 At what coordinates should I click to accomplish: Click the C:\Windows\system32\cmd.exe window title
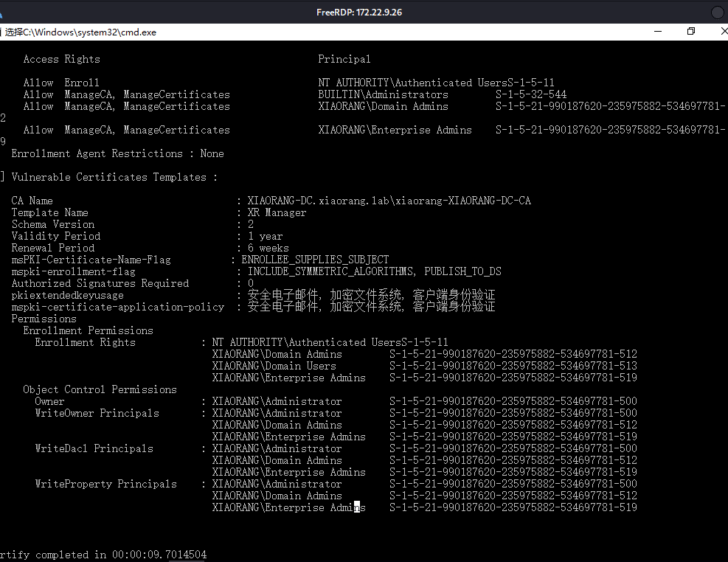[81, 32]
